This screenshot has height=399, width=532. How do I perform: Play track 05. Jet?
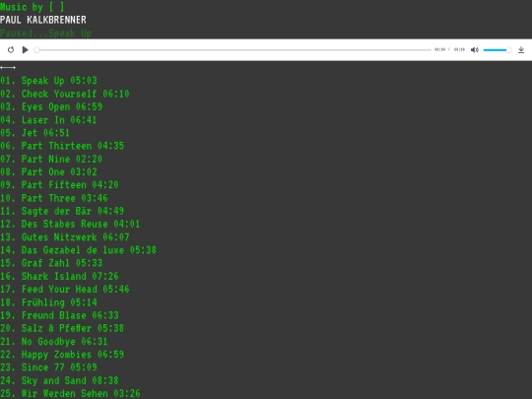[x=34, y=133]
